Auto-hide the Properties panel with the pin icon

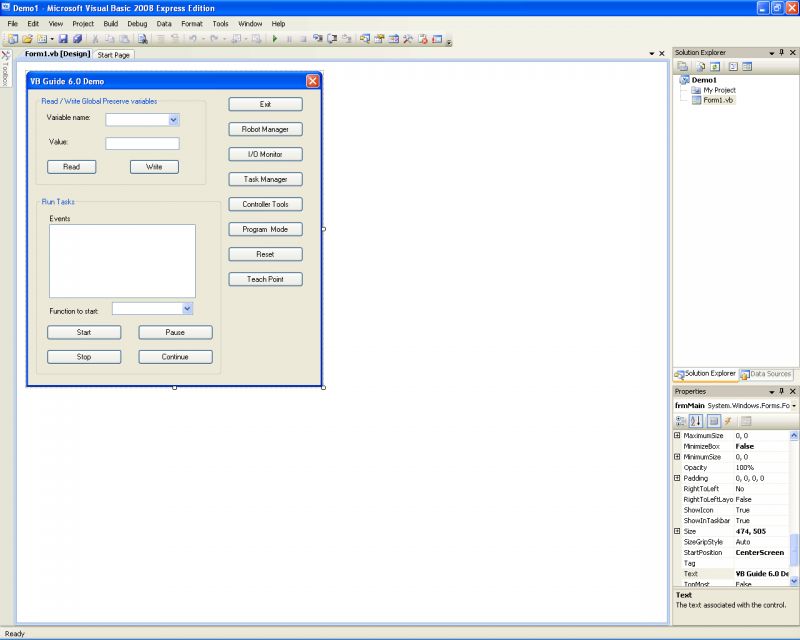782,391
